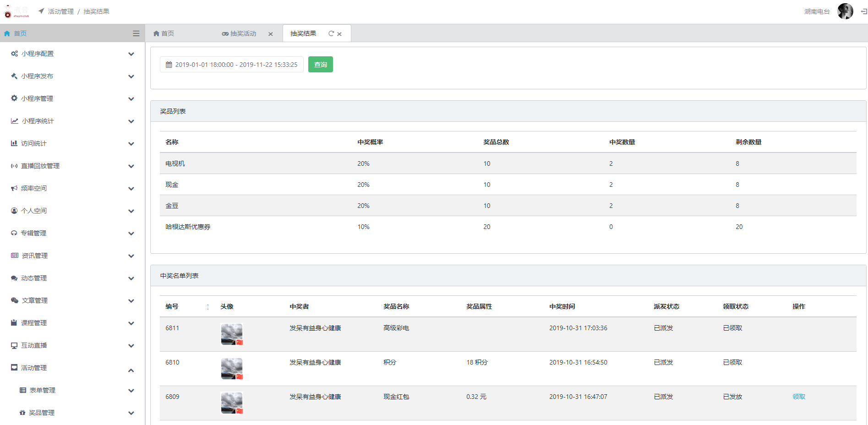Switch to the 首页 tab
This screenshot has height=425, width=868.
click(164, 33)
